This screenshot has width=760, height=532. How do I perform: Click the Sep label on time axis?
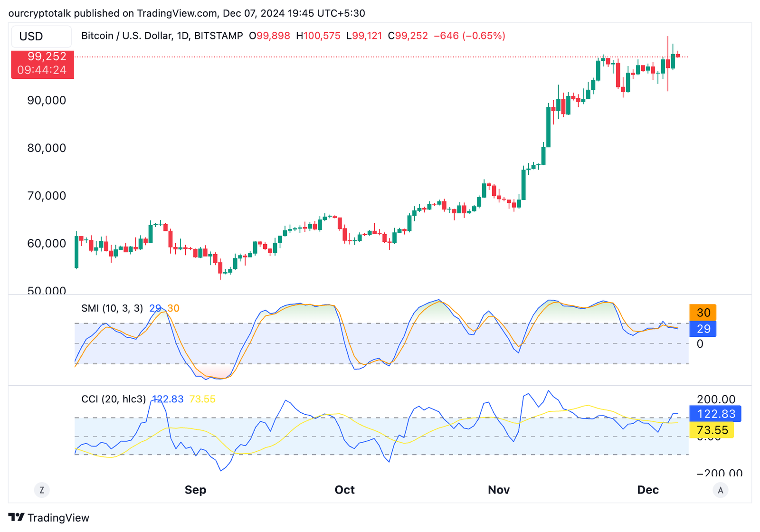[x=195, y=490]
